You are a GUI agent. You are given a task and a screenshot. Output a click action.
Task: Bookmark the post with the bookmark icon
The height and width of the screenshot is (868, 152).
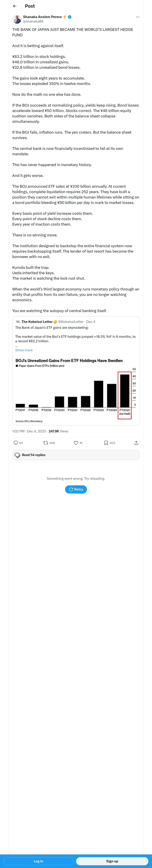pyautogui.click(x=106, y=443)
